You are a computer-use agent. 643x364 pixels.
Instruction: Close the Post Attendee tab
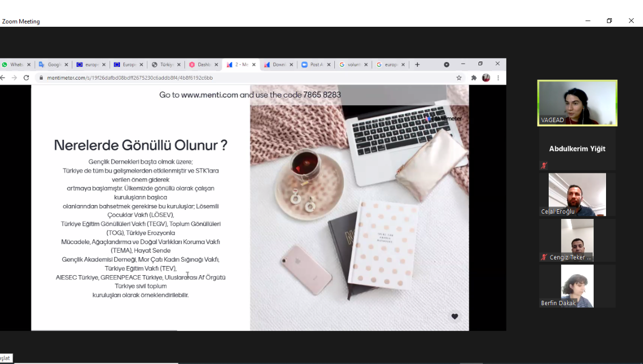coord(329,65)
